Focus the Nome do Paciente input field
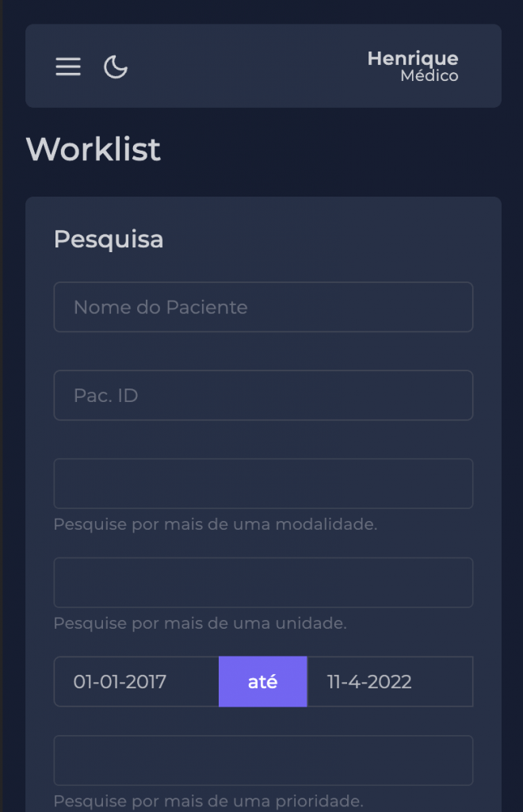Screen dimensions: 523x812 coord(263,307)
